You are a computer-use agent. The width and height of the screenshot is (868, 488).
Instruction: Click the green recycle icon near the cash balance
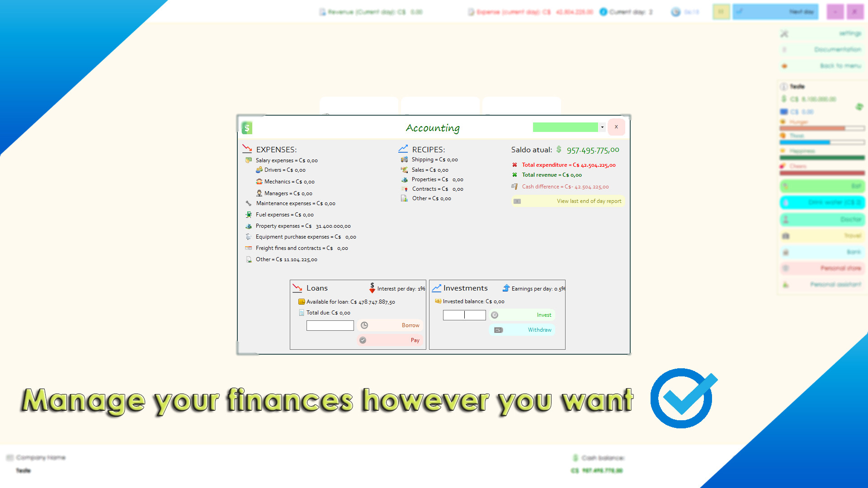[x=860, y=107]
